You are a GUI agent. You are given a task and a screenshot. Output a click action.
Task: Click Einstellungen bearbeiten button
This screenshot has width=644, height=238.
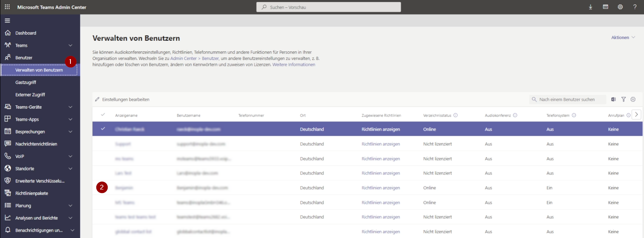coord(122,99)
